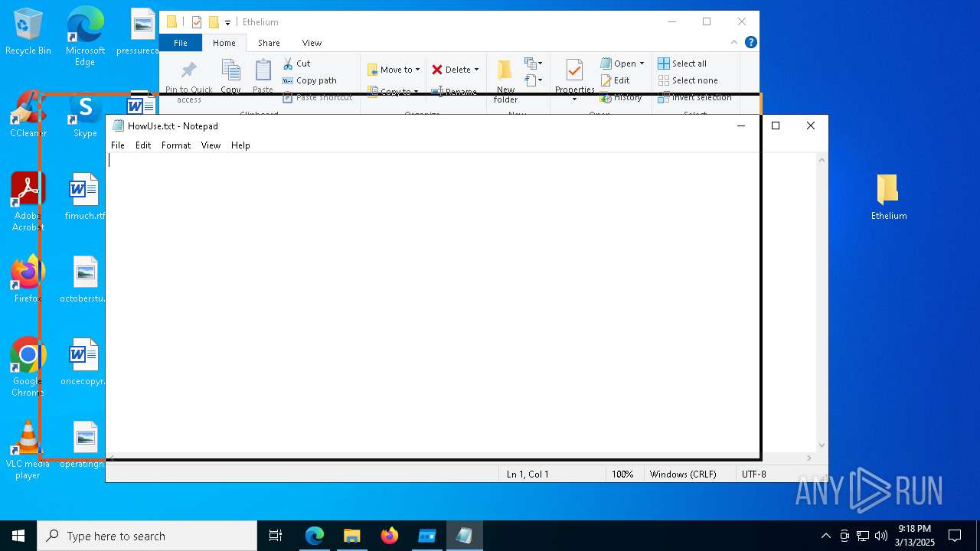Open Notepad View menu

pos(211,145)
